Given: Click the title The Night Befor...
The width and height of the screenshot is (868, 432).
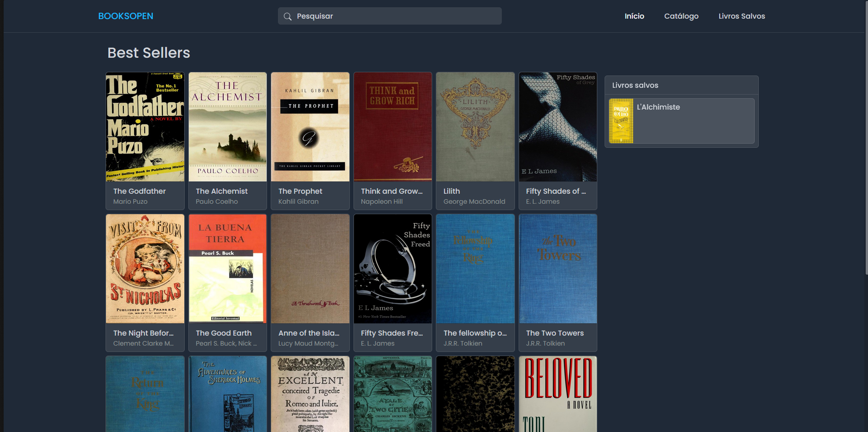Looking at the screenshot, I should [143, 333].
